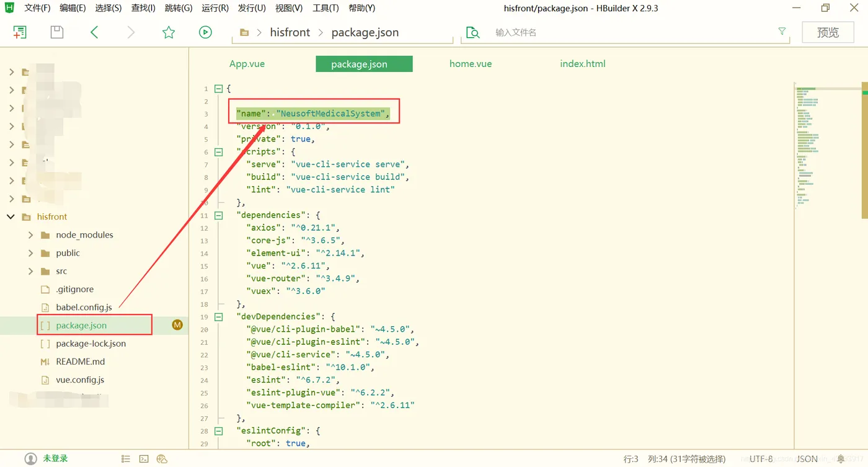Open the terminal icon in status bar
Viewport: 868px width, 467px height.
[x=144, y=459]
